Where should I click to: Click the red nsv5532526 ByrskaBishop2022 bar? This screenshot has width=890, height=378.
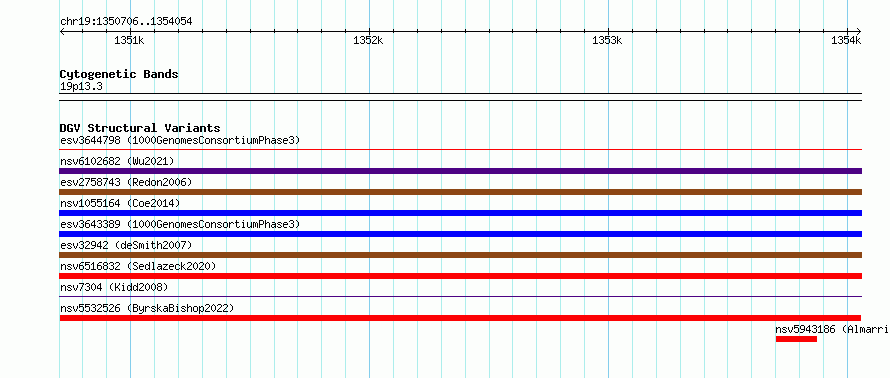(x=460, y=318)
